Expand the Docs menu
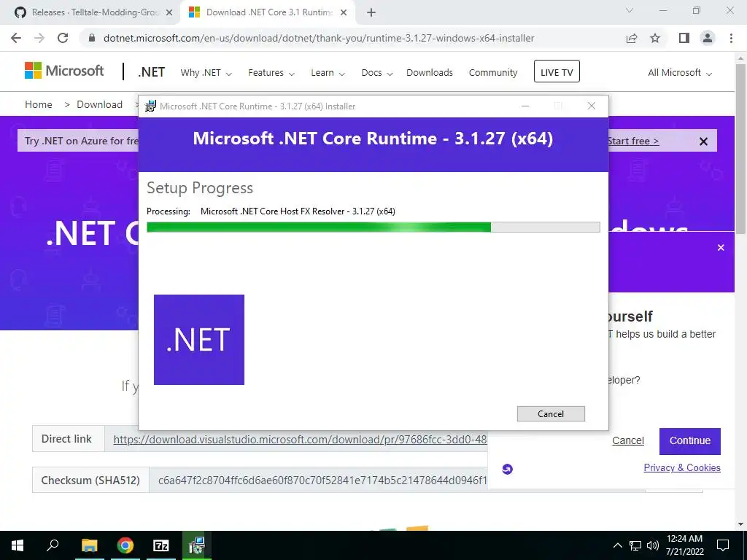 tap(377, 73)
